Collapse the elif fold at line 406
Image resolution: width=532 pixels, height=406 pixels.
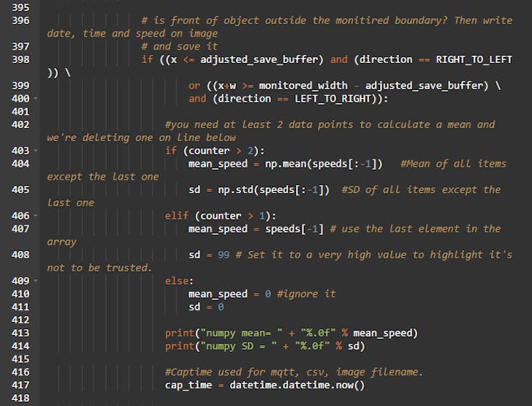pos(36,216)
